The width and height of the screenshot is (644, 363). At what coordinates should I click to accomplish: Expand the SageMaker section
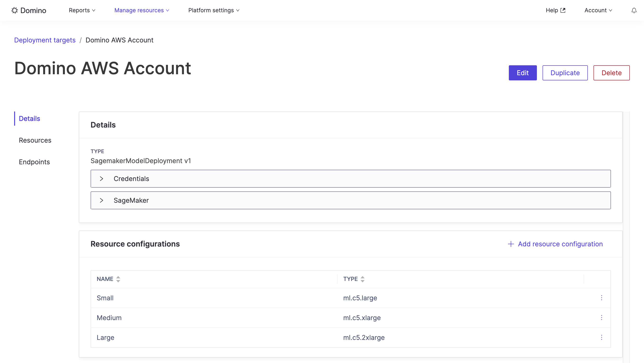[x=351, y=200]
